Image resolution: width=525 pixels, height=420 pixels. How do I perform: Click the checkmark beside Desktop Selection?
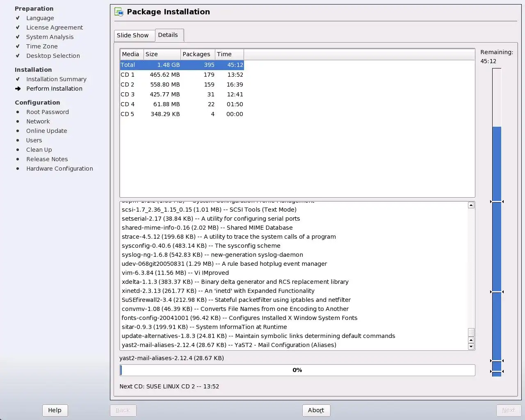pyautogui.click(x=18, y=56)
